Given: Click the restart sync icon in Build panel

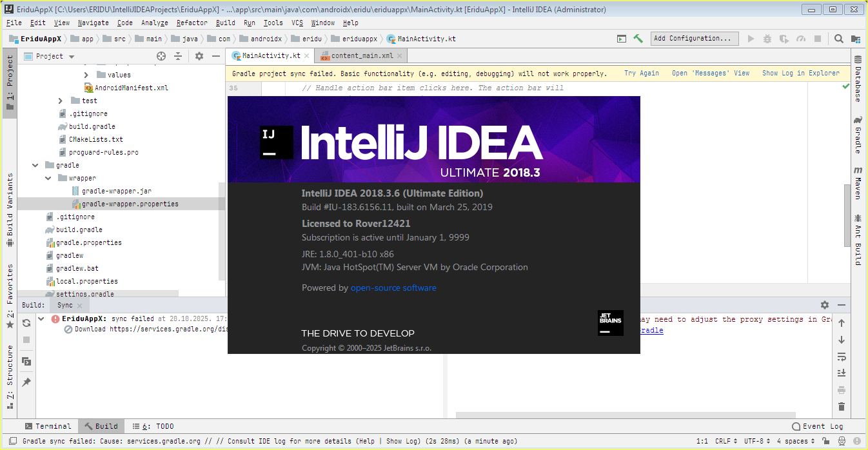Looking at the screenshot, I should pos(26,323).
